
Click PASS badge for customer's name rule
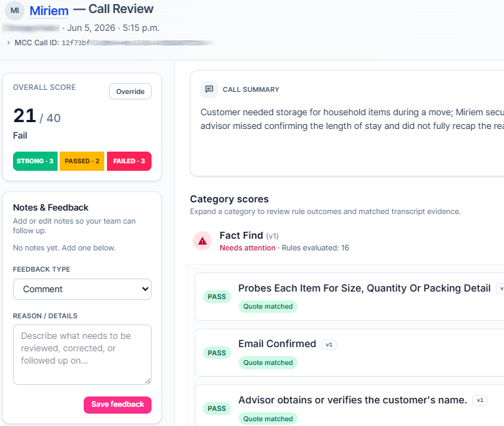[x=217, y=409]
